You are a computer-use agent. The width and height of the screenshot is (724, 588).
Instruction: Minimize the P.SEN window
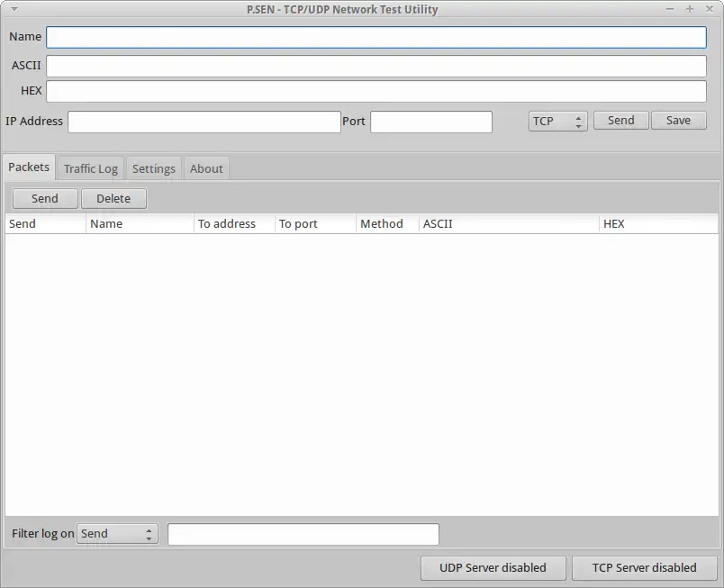pos(669,9)
